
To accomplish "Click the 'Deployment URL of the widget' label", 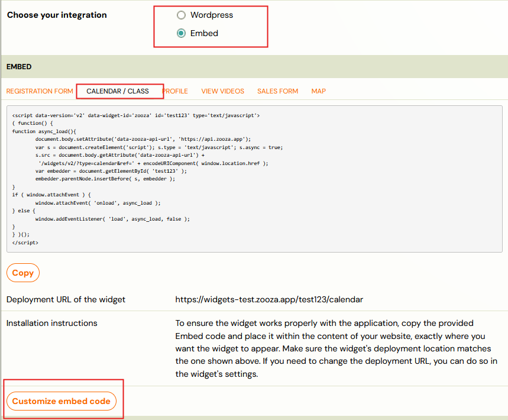I will (66, 299).
